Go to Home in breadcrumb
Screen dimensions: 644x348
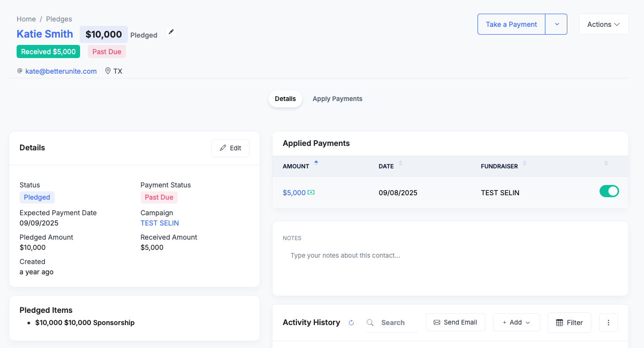(x=26, y=19)
